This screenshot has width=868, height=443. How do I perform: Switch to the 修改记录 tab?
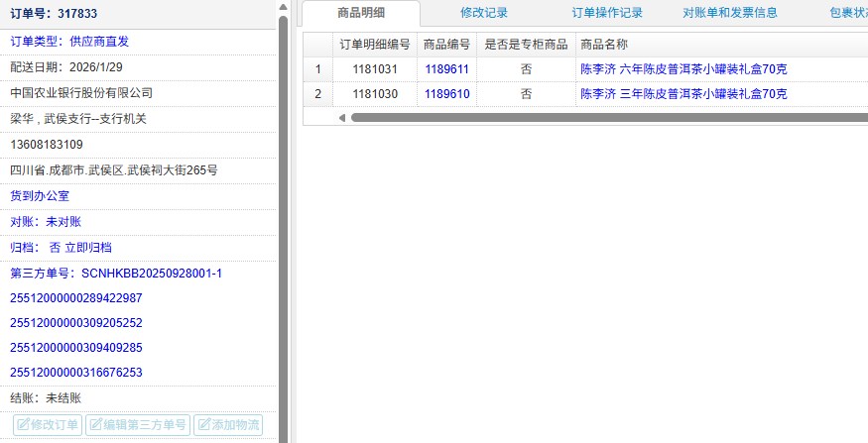(x=484, y=13)
